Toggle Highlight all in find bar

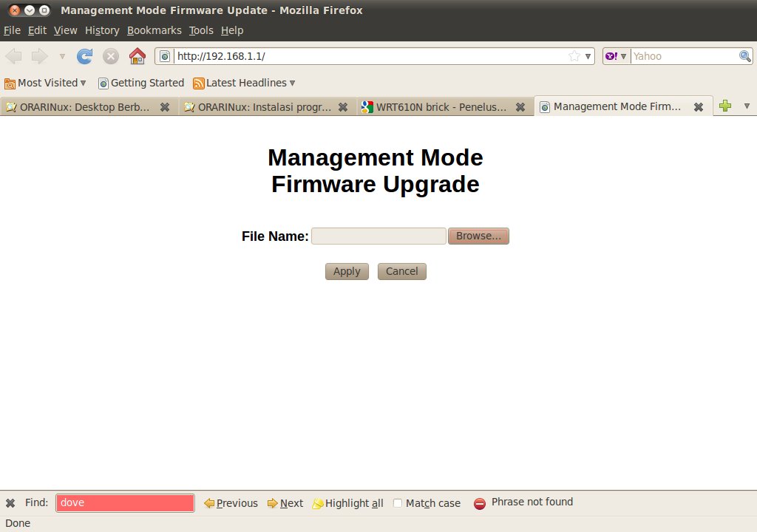pos(347,503)
